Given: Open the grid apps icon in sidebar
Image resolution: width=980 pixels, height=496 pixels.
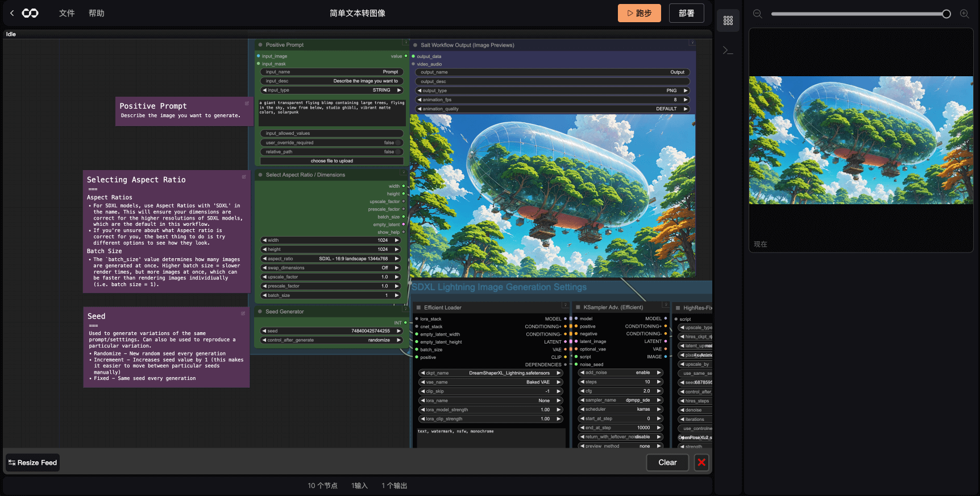Looking at the screenshot, I should click(x=728, y=20).
